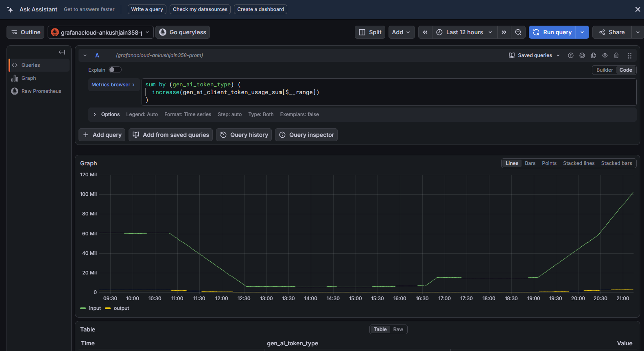Image resolution: width=644 pixels, height=351 pixels.
Task: Open the Last 12 hours time picker
Action: click(465, 32)
